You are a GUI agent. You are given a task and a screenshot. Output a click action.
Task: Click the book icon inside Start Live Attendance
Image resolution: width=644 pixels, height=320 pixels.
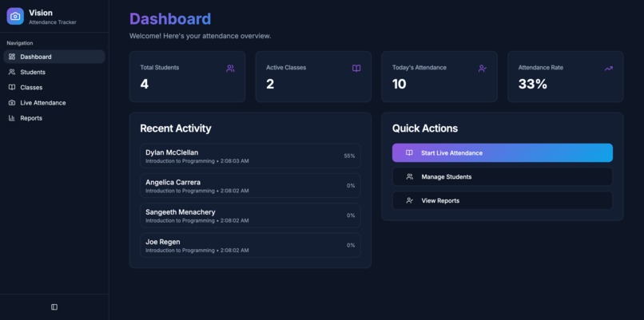[x=409, y=152]
